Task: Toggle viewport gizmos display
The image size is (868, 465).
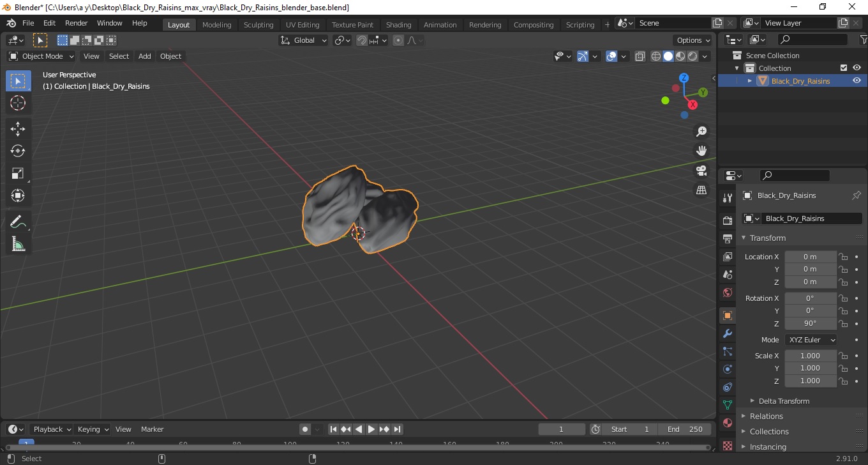Action: click(x=583, y=56)
